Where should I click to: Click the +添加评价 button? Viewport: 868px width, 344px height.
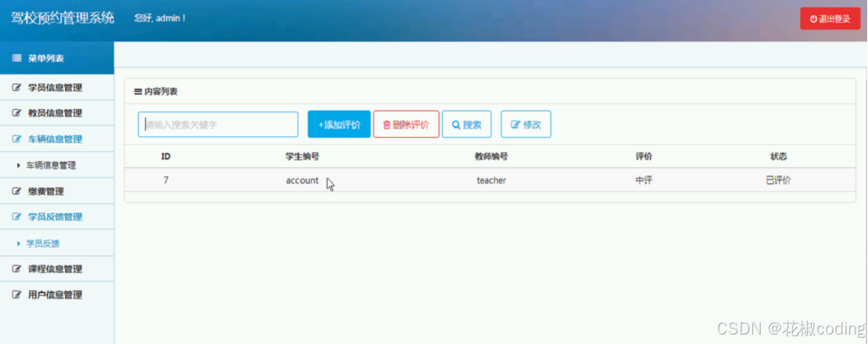click(x=338, y=124)
